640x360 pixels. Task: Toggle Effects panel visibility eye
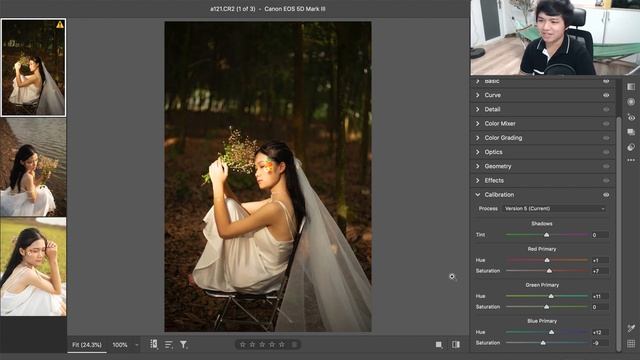click(606, 180)
